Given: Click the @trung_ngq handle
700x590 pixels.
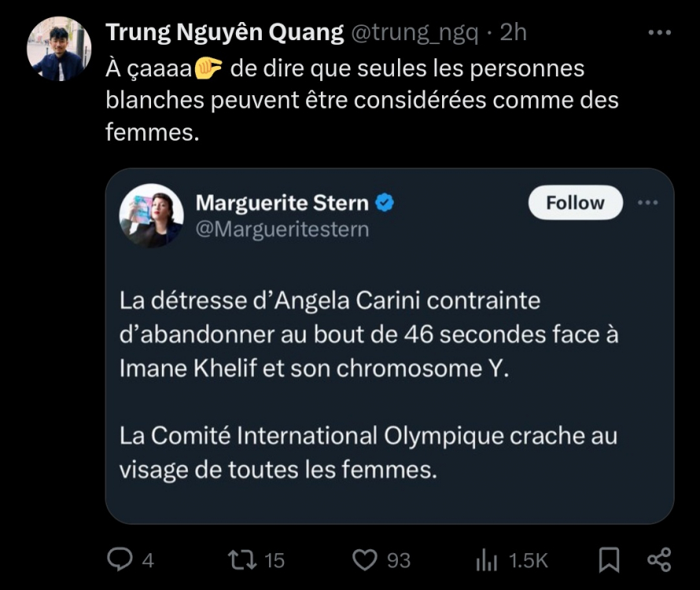Looking at the screenshot, I should point(414,32).
